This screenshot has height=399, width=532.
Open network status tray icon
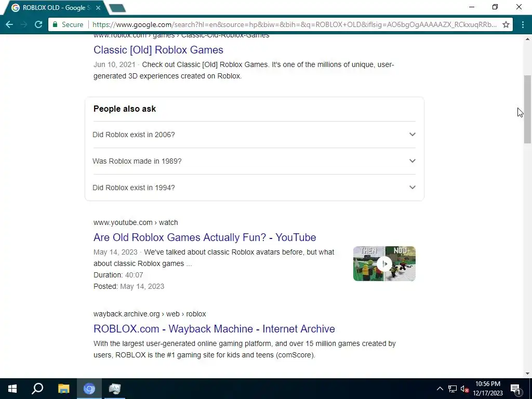[x=453, y=389]
